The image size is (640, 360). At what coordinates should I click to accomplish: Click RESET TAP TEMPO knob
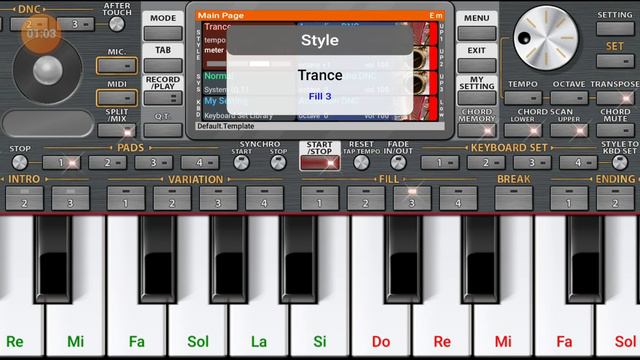pos(361,162)
